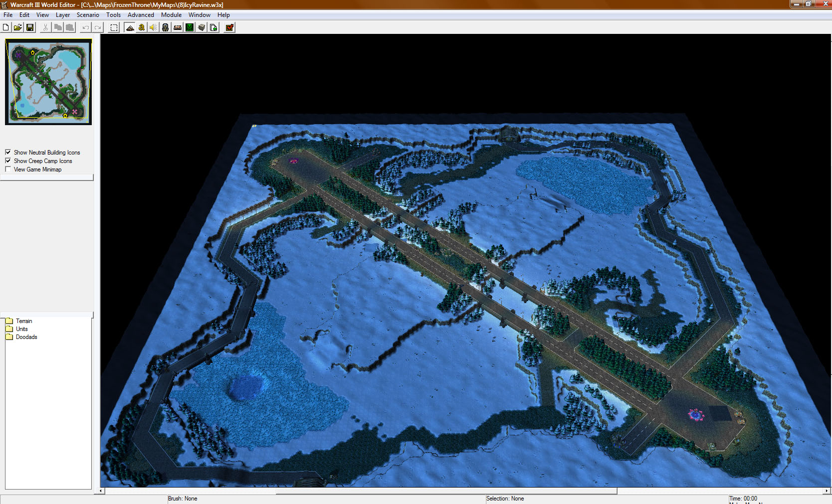The image size is (832, 504).
Task: Open the Object Editor helmet icon
Action: (x=166, y=27)
